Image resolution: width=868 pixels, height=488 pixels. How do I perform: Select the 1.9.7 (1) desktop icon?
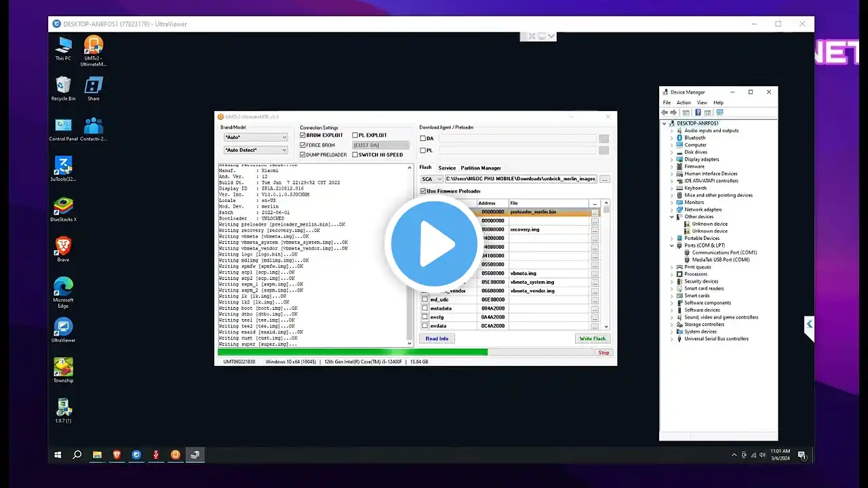tap(63, 411)
